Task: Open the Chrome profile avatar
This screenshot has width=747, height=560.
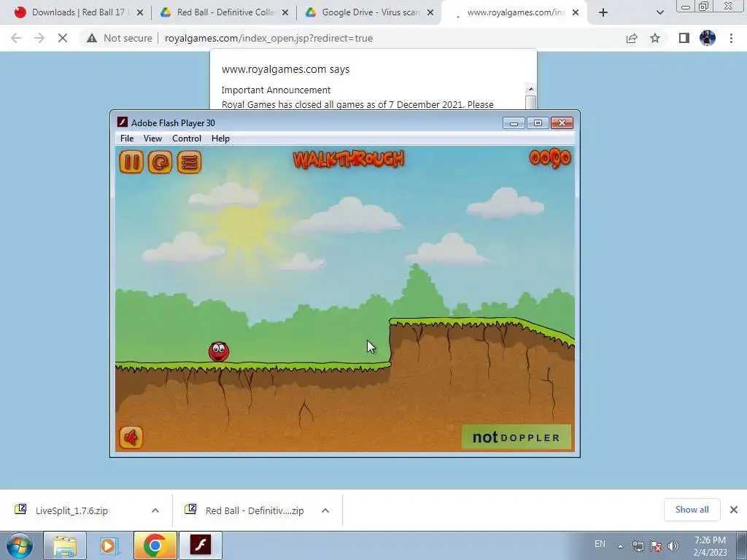Action: [x=708, y=38]
